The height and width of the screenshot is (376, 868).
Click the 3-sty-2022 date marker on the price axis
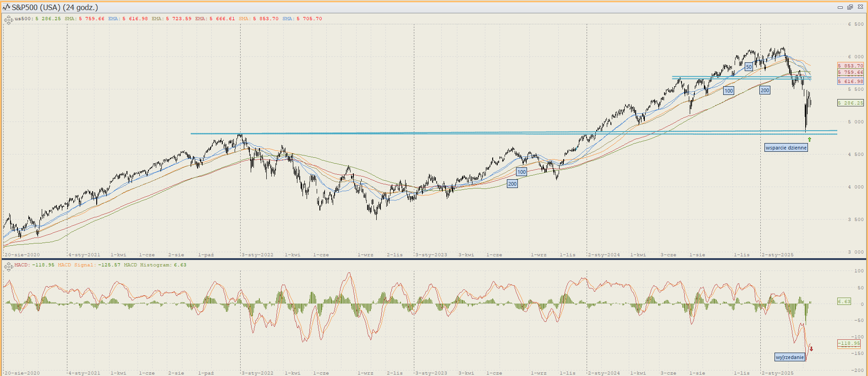(x=257, y=254)
